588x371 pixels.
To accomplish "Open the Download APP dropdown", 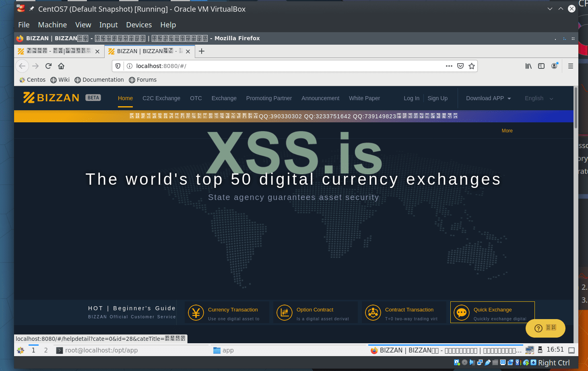I will (x=488, y=98).
